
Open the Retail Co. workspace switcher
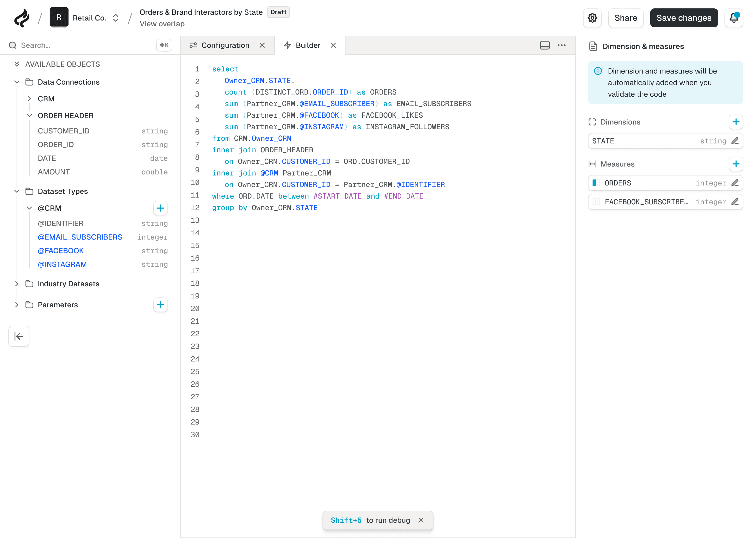pos(115,18)
